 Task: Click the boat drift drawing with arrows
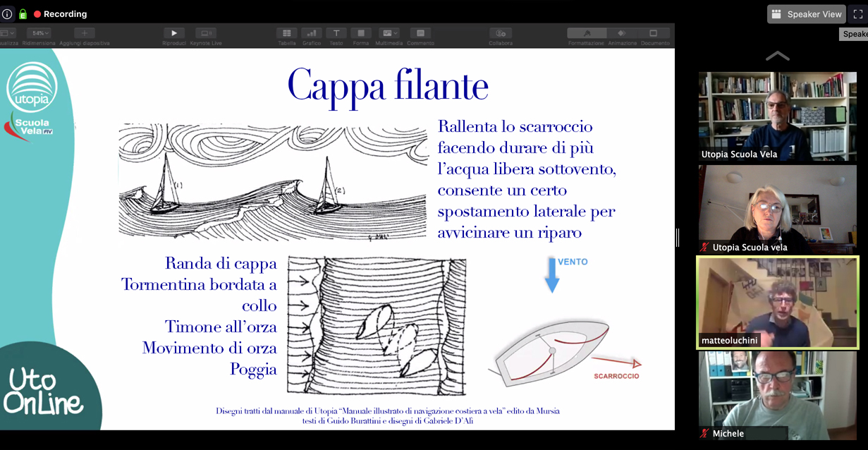(377, 326)
